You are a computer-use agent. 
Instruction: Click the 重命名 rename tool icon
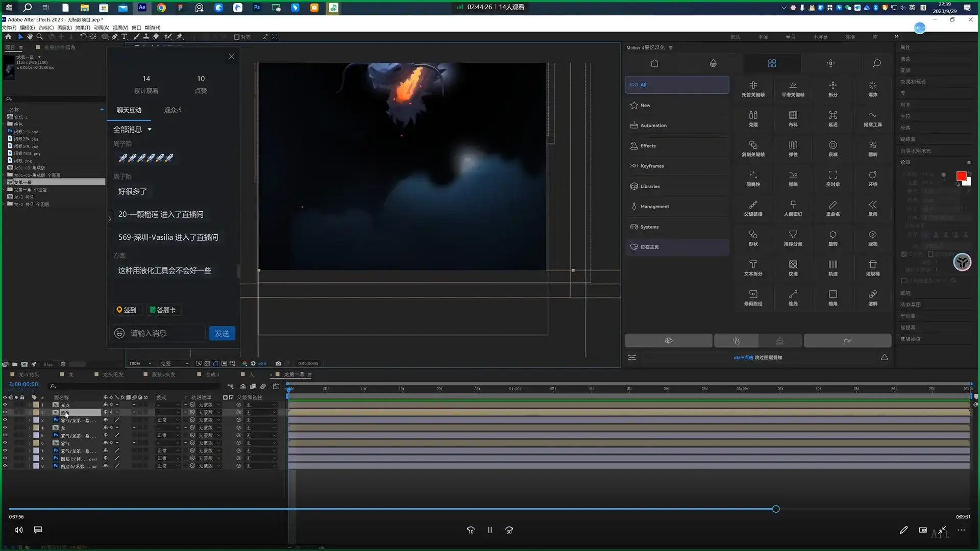coord(832,208)
